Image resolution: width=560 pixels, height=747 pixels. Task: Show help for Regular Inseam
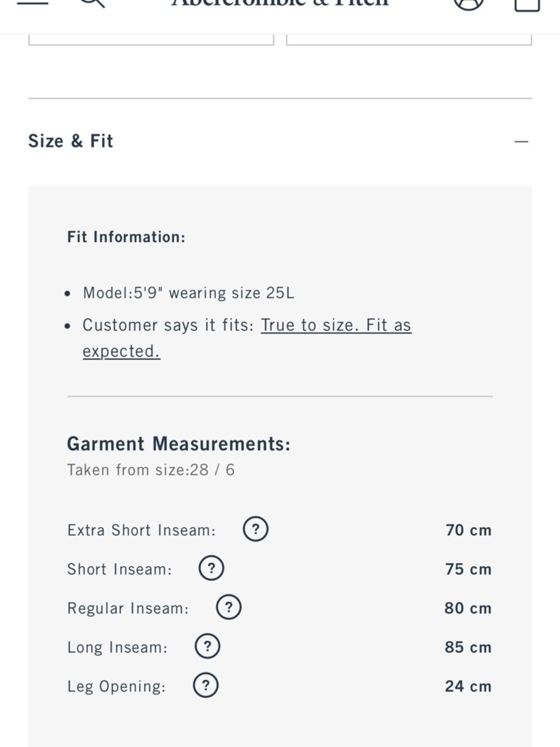point(228,607)
